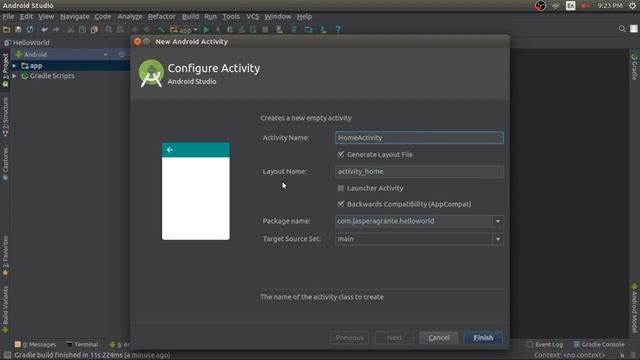Image resolution: width=640 pixels, height=360 pixels.
Task: Open the app run configuration dropdown
Action: pyautogui.click(x=184, y=29)
